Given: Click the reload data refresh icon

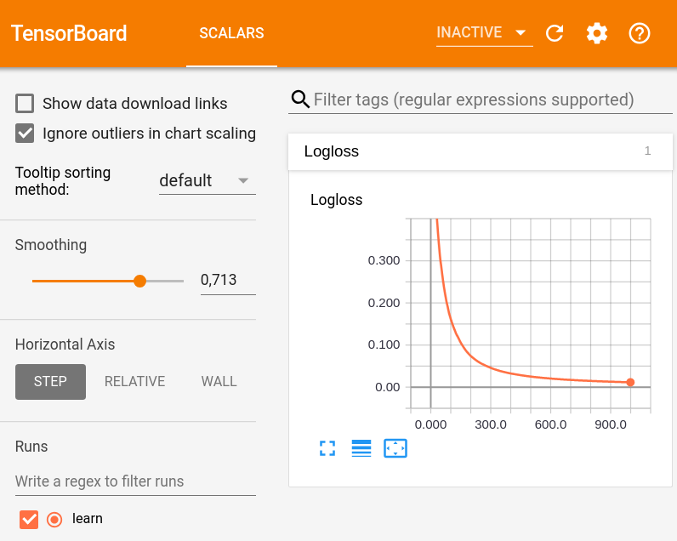Looking at the screenshot, I should 554,33.
